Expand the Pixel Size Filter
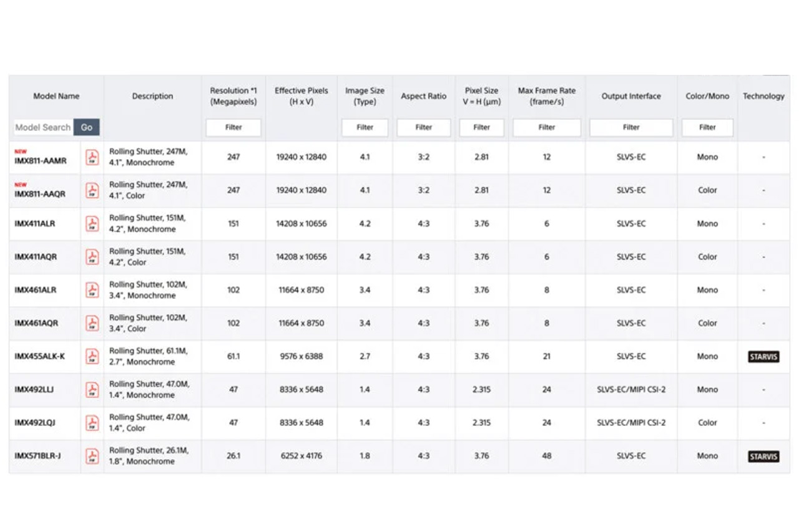This screenshot has width=799, height=532. pyautogui.click(x=481, y=127)
